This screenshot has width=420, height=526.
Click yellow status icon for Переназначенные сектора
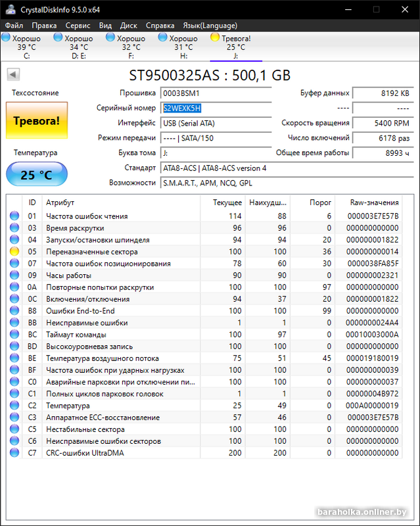[x=14, y=252]
